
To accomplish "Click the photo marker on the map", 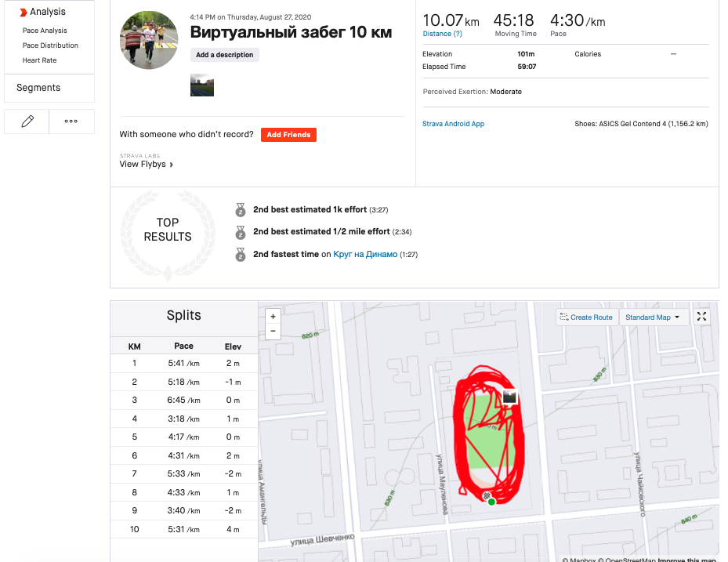I will coord(509,397).
